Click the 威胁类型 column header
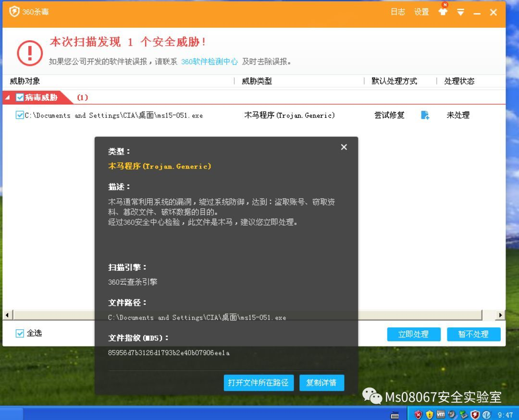This screenshot has width=519, height=420. [x=257, y=81]
